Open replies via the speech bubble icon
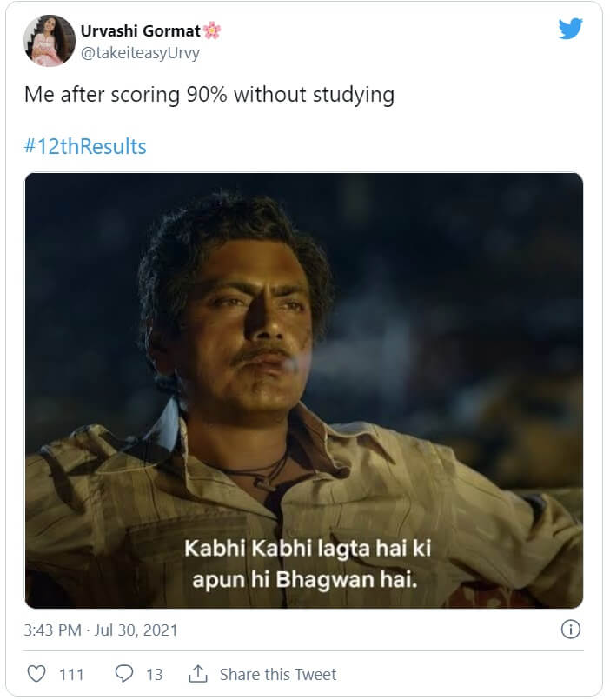This screenshot has height=700, width=610. pos(124,674)
